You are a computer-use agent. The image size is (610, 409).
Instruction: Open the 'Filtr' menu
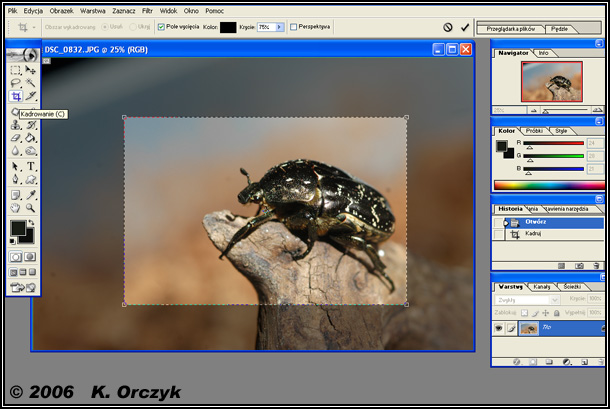(x=147, y=10)
